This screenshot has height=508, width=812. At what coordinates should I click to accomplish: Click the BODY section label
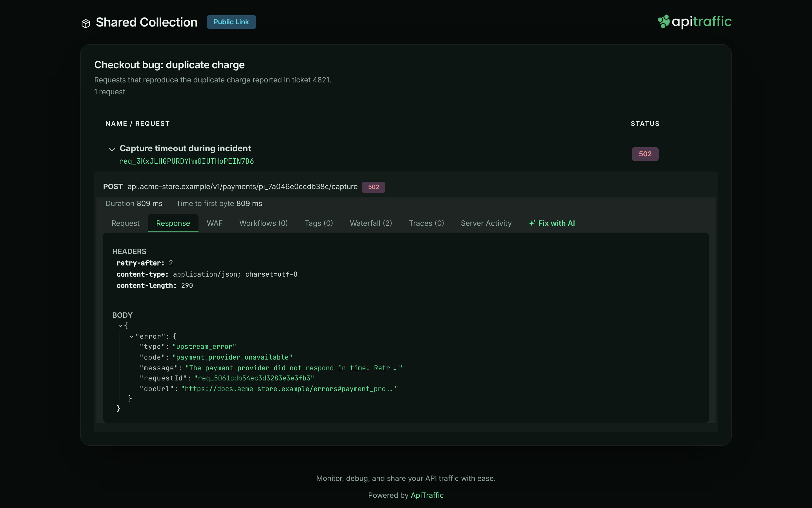(122, 315)
